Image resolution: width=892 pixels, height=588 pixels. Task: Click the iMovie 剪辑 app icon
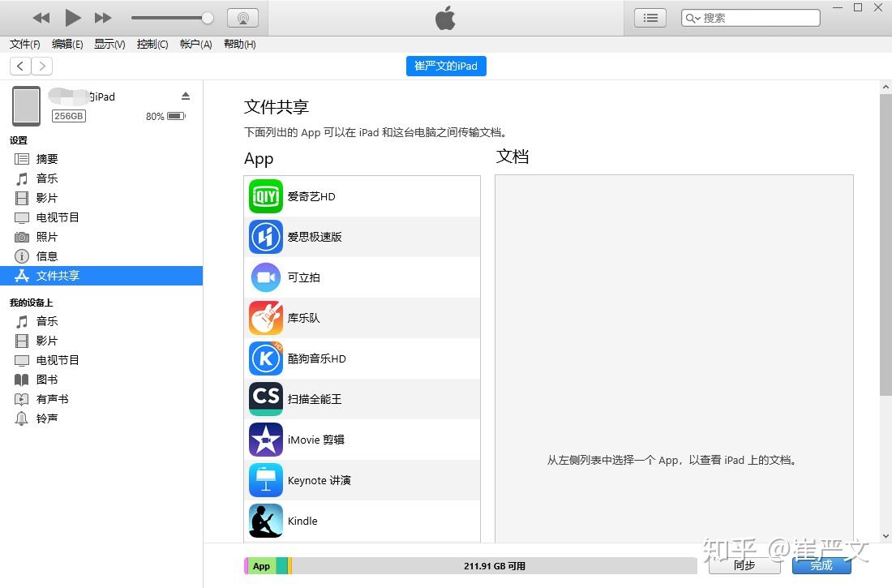266,440
